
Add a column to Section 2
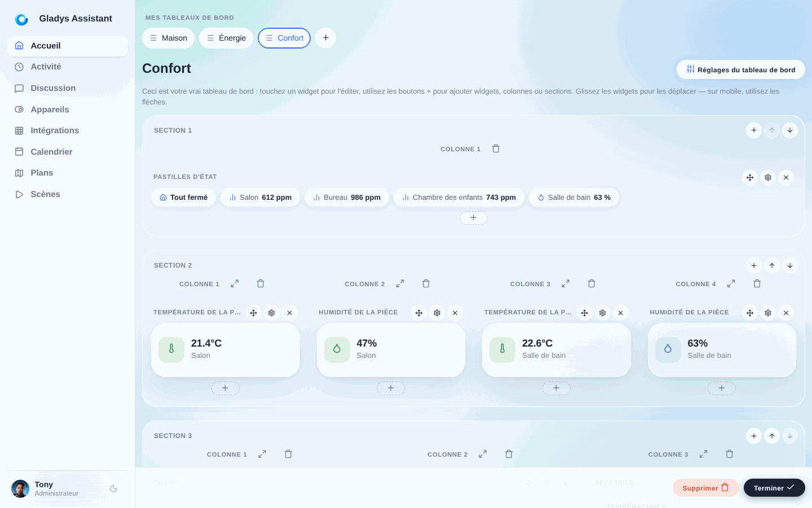tap(754, 265)
